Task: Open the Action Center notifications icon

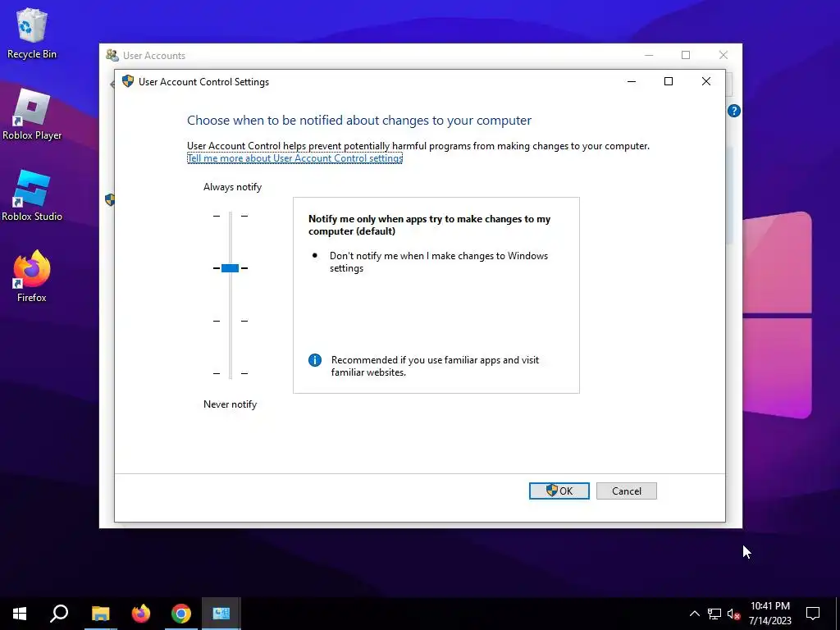Action: 813,614
